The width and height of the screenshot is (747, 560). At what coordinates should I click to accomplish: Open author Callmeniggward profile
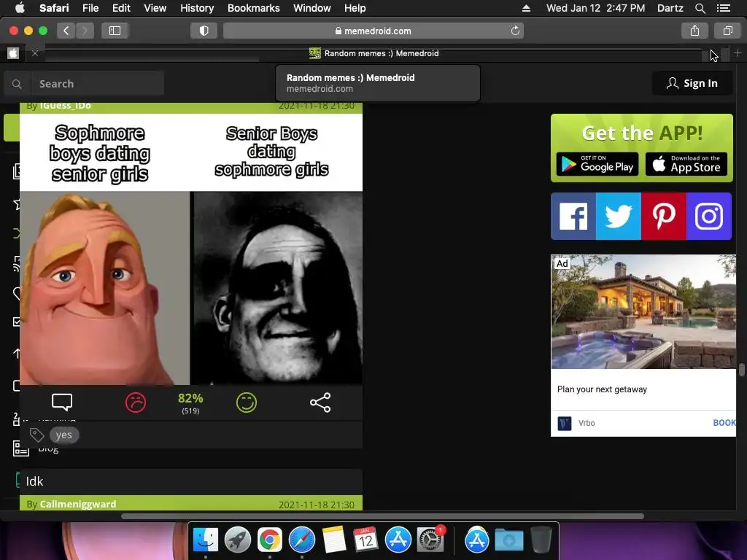tap(77, 504)
